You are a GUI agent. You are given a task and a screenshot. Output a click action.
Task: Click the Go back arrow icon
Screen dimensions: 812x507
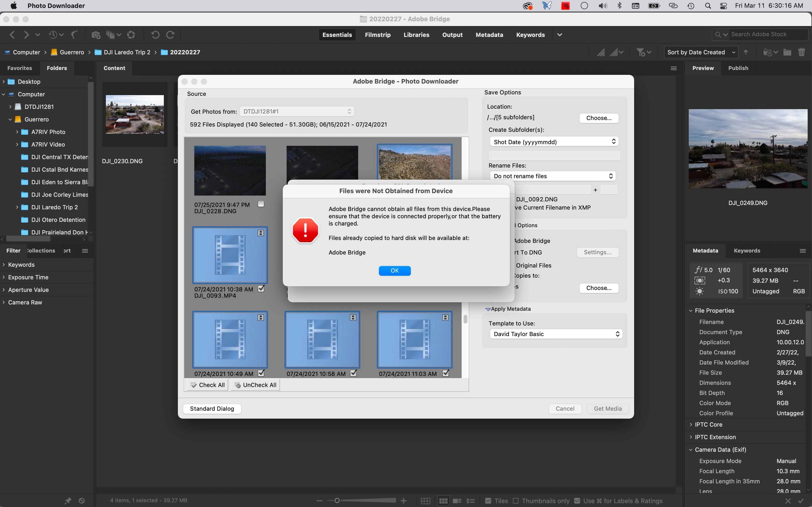point(12,35)
